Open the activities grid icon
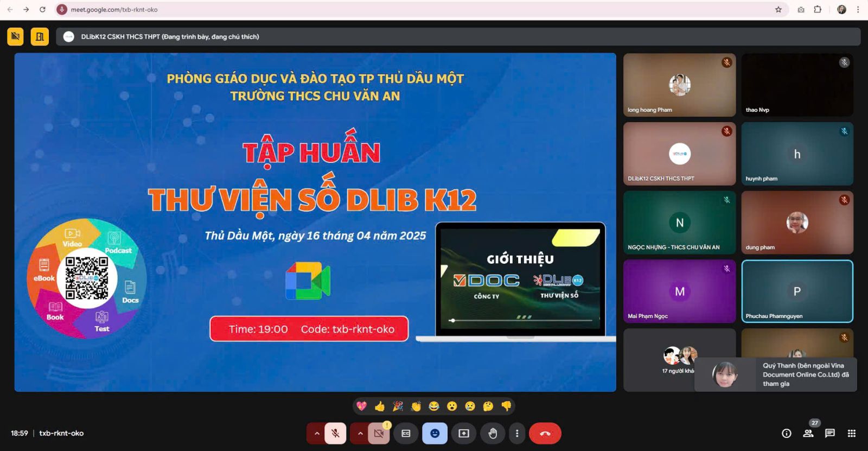 tap(852, 433)
